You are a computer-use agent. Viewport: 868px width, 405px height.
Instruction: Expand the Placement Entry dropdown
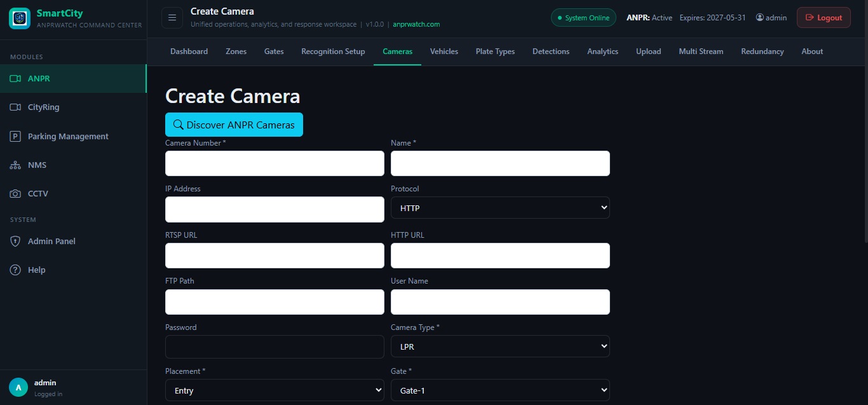click(x=275, y=390)
